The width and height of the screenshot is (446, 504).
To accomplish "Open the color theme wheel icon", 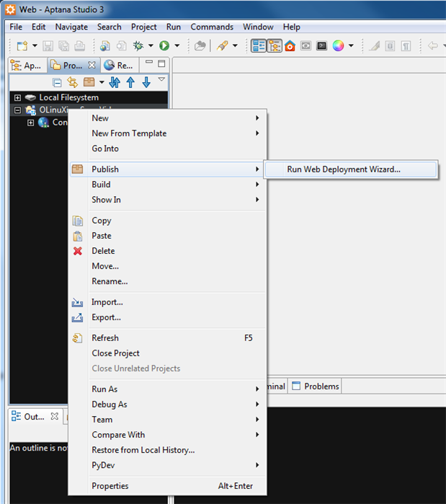I will 338,45.
